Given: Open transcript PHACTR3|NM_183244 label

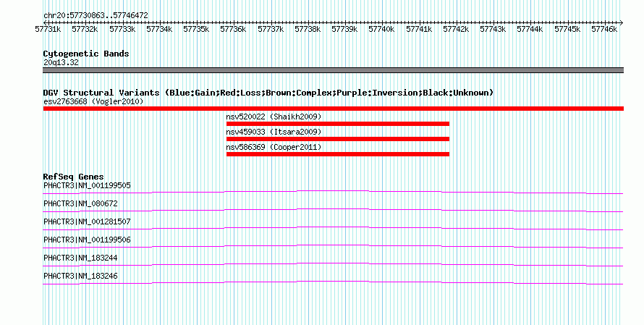Looking at the screenshot, I should pos(80,258).
